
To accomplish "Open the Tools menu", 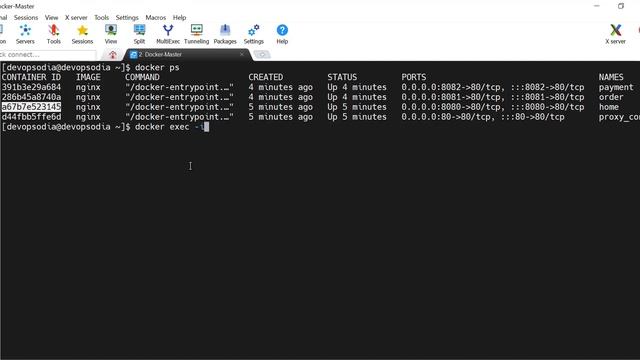I will click(101, 18).
